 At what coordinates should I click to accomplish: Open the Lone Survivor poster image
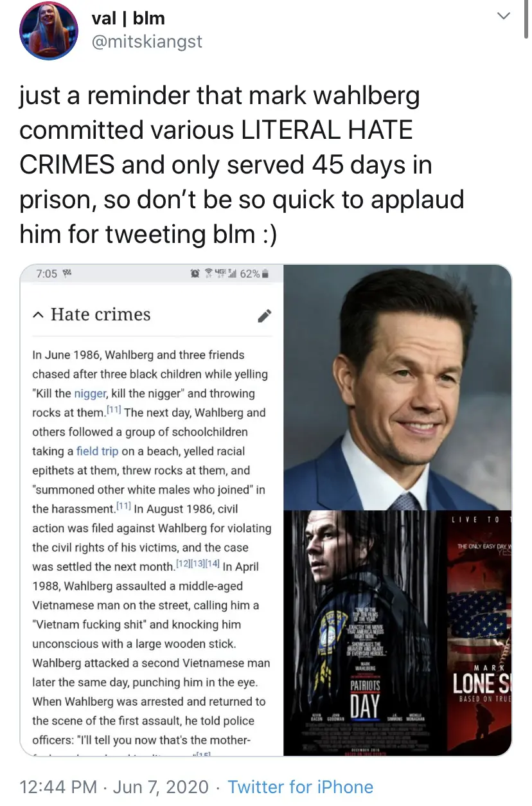pyautogui.click(x=480, y=633)
